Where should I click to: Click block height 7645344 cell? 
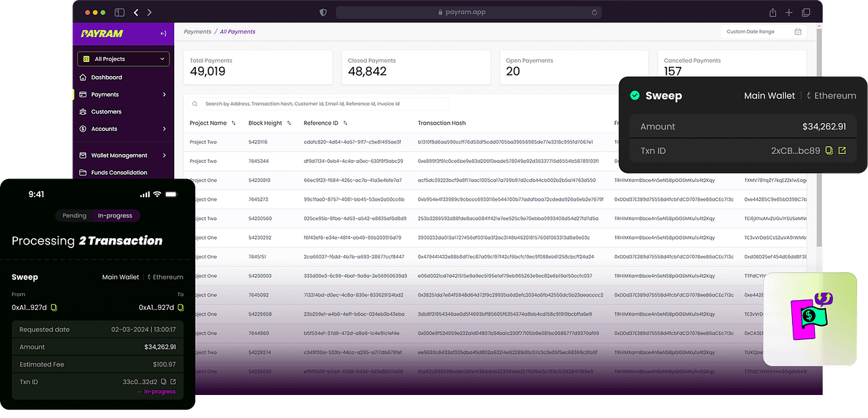point(259,161)
